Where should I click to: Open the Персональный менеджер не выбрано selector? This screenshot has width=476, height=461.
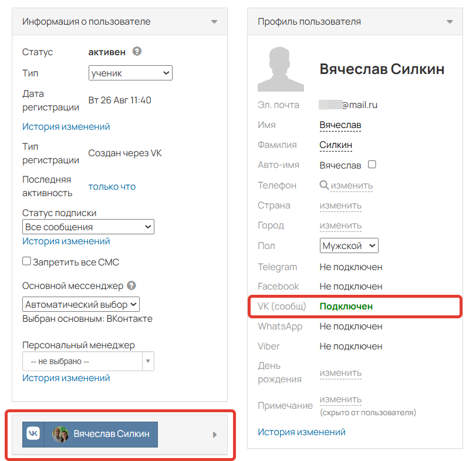(x=88, y=361)
